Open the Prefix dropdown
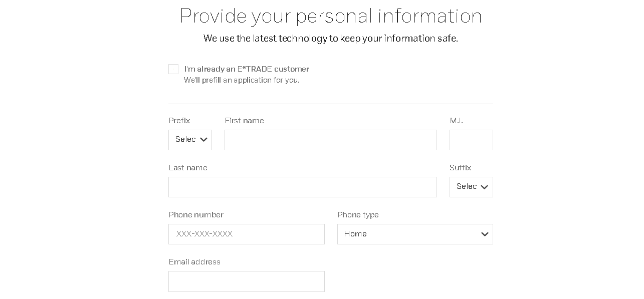644x299 pixels. 190,140
